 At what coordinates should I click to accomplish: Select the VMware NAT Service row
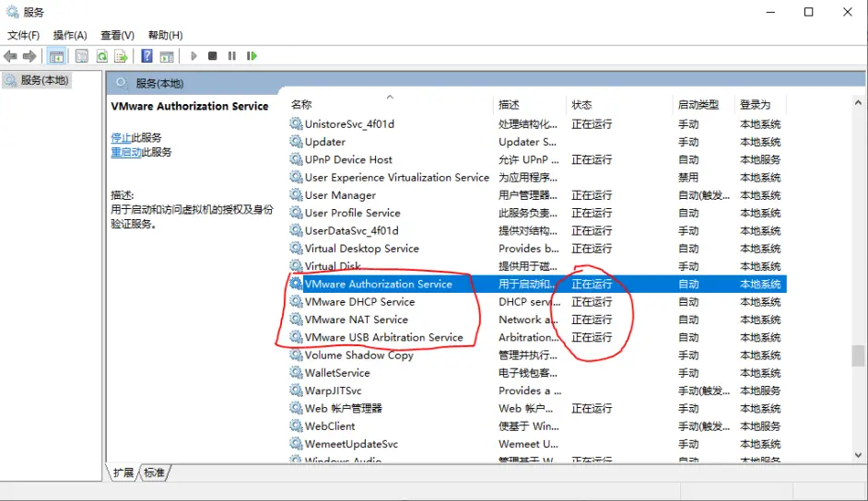tap(356, 320)
